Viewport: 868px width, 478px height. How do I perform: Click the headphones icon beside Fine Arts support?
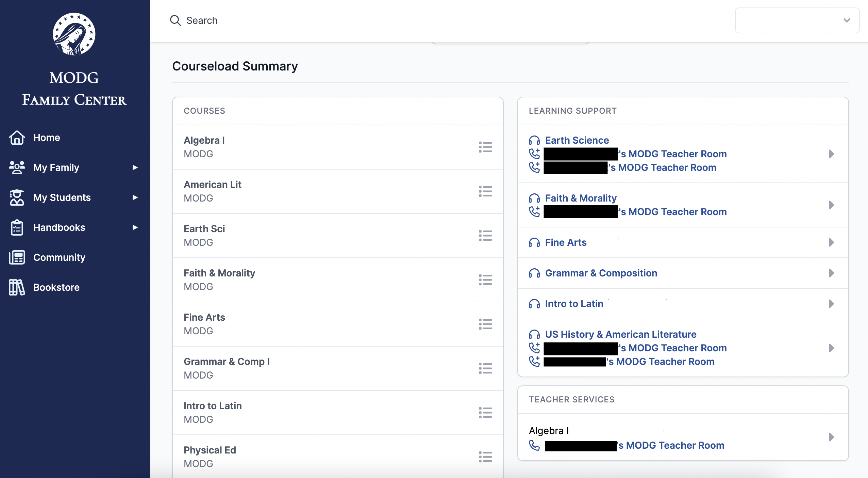[534, 242]
